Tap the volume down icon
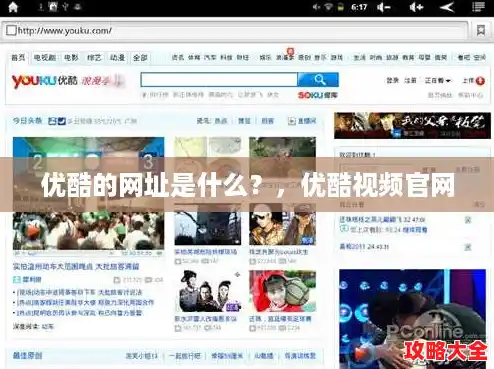The width and height of the screenshot is (494, 369). click(384, 7)
